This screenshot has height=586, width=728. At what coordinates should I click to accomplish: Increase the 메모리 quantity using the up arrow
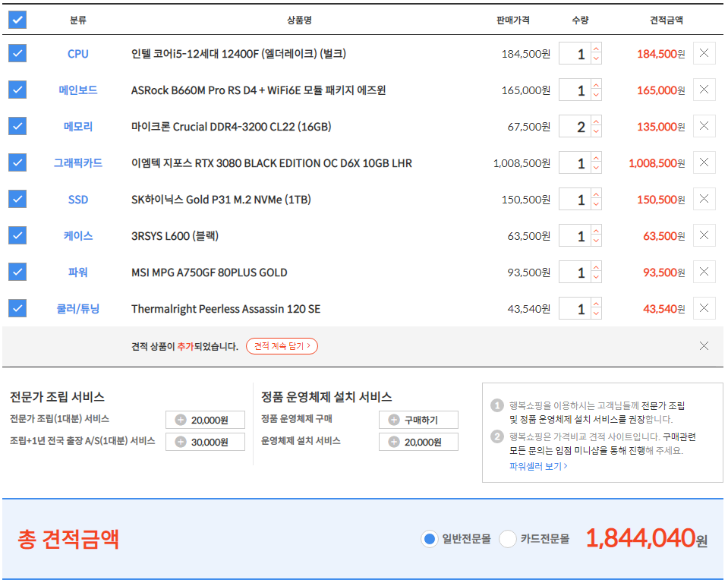pos(596,121)
